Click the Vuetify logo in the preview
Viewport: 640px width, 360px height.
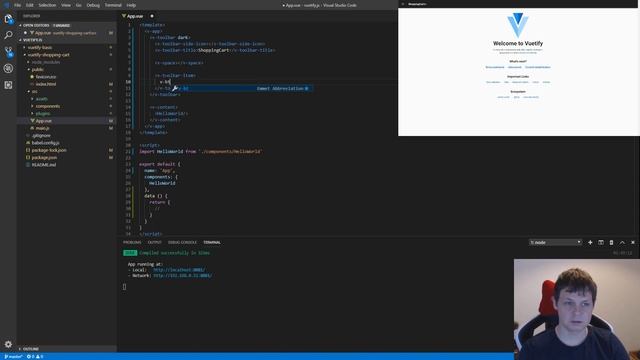(518, 25)
